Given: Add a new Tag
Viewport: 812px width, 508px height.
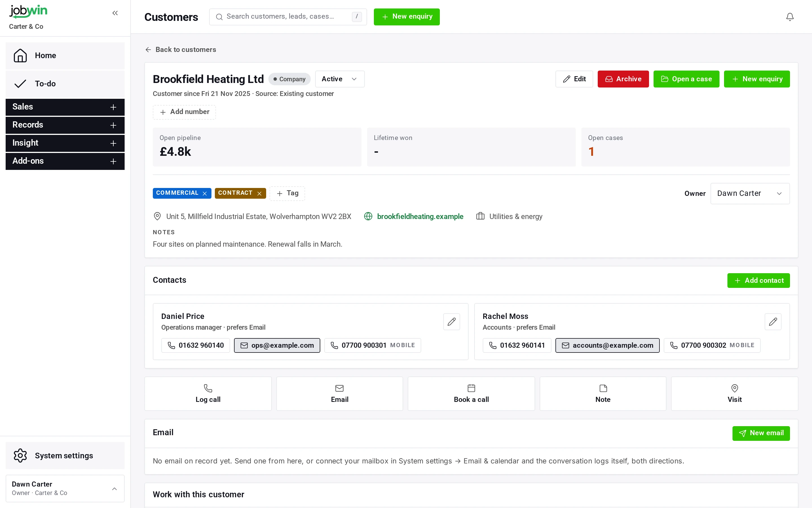Looking at the screenshot, I should click(x=287, y=194).
